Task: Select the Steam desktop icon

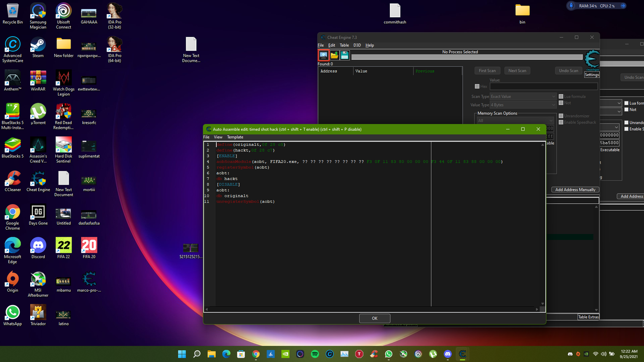Action: click(x=38, y=47)
